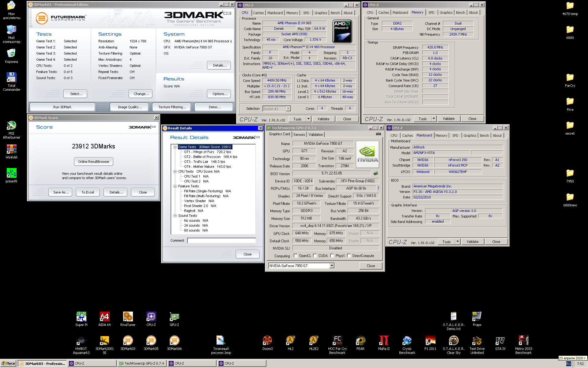
Task: Toggle the DirectCompute checkbox in GPU-Z
Action: coord(349,255)
